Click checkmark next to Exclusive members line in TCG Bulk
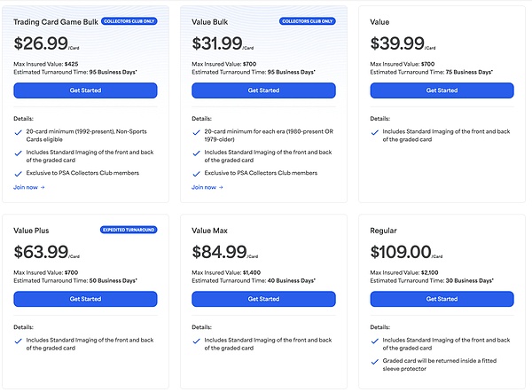 (x=20, y=173)
